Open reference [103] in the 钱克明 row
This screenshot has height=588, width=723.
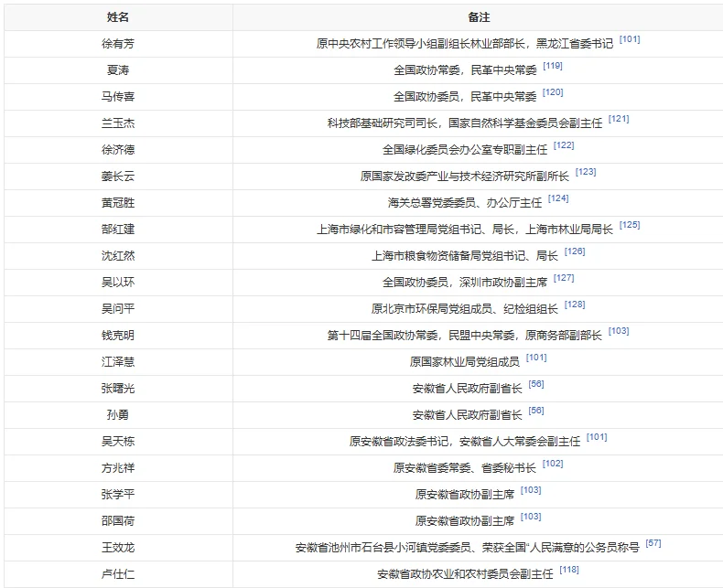coord(619,331)
